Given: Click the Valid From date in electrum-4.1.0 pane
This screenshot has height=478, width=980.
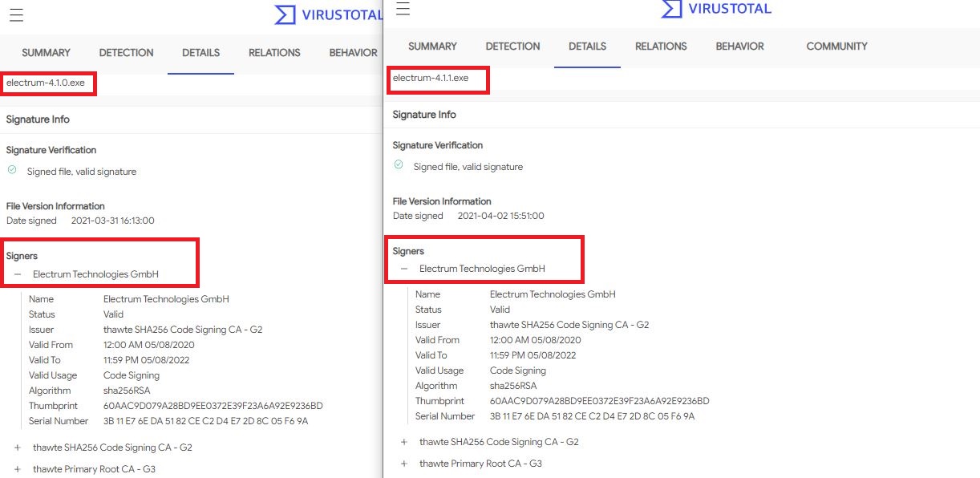Looking at the screenshot, I should click(149, 345).
